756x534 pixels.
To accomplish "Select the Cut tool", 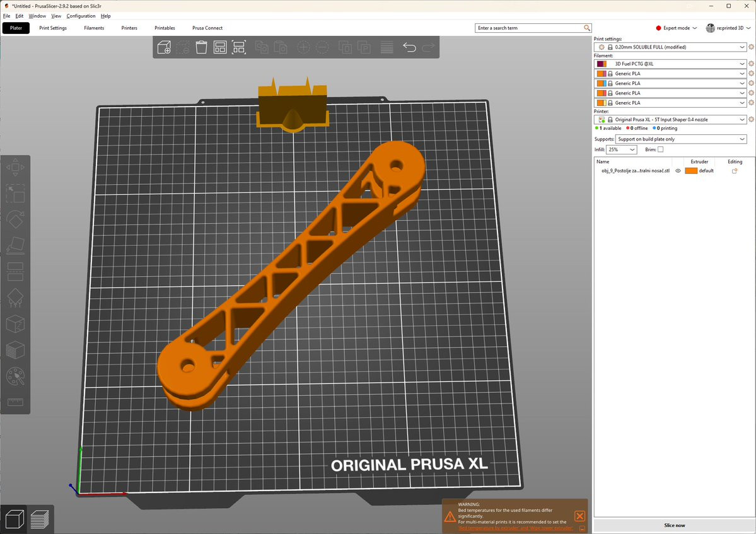I will pyautogui.click(x=15, y=271).
